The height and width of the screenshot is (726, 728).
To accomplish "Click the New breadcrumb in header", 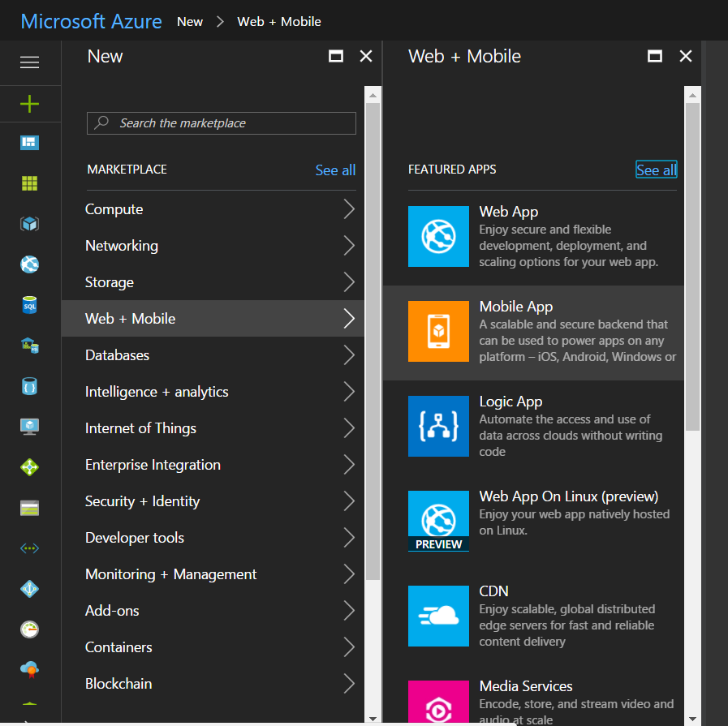I will (190, 22).
